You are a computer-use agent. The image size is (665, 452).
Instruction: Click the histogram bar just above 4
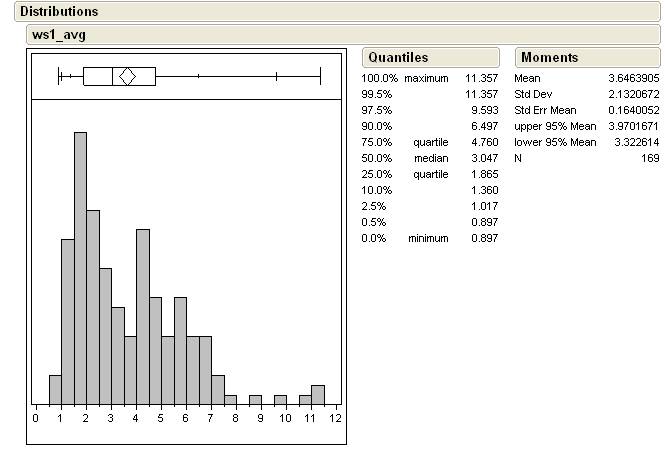click(143, 316)
